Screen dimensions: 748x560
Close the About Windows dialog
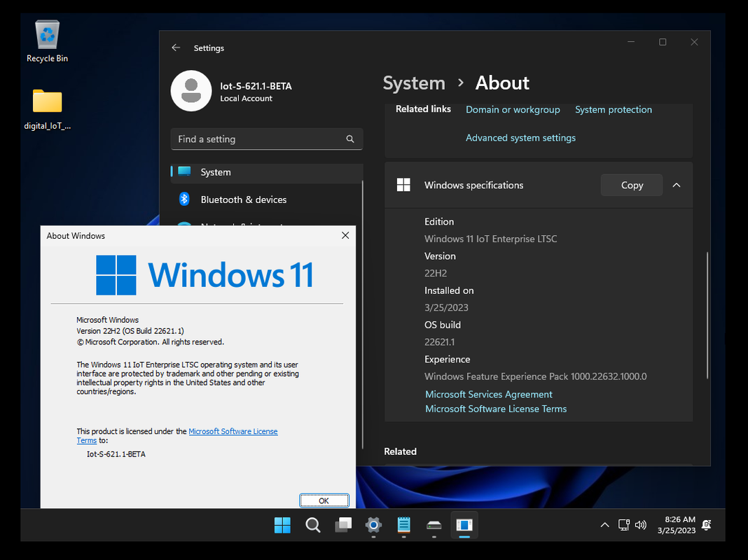[x=345, y=235]
